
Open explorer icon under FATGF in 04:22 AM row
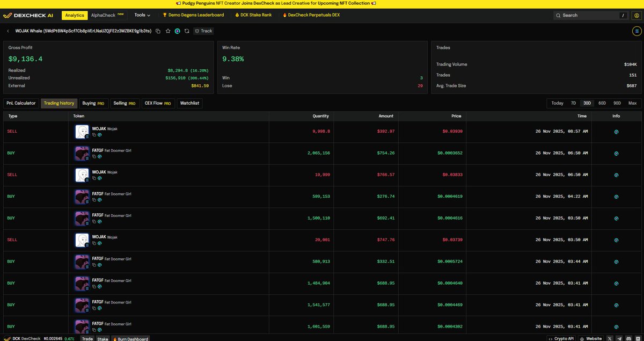pyautogui.click(x=99, y=200)
